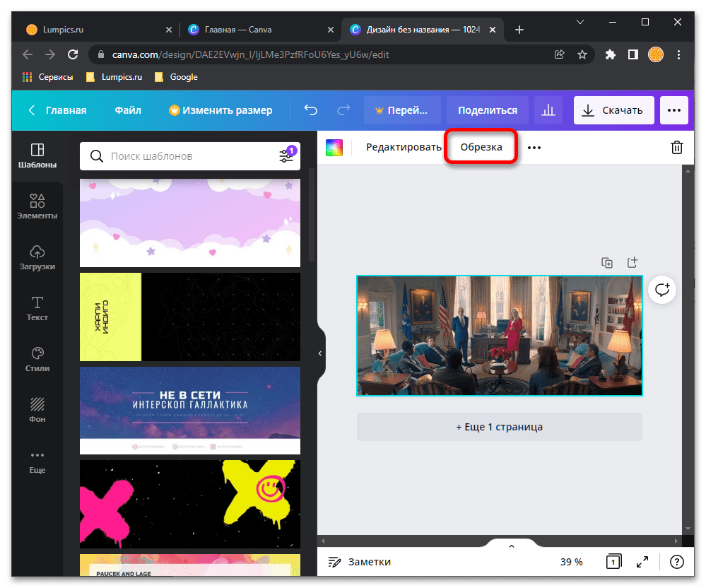Click the Скачать download button
Viewport: 706px width, 588px height.
(x=613, y=110)
